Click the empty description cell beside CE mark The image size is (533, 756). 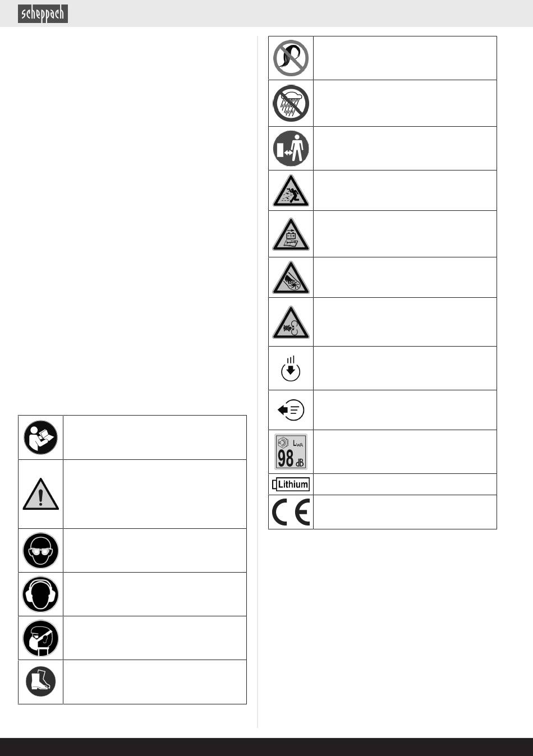pos(405,512)
